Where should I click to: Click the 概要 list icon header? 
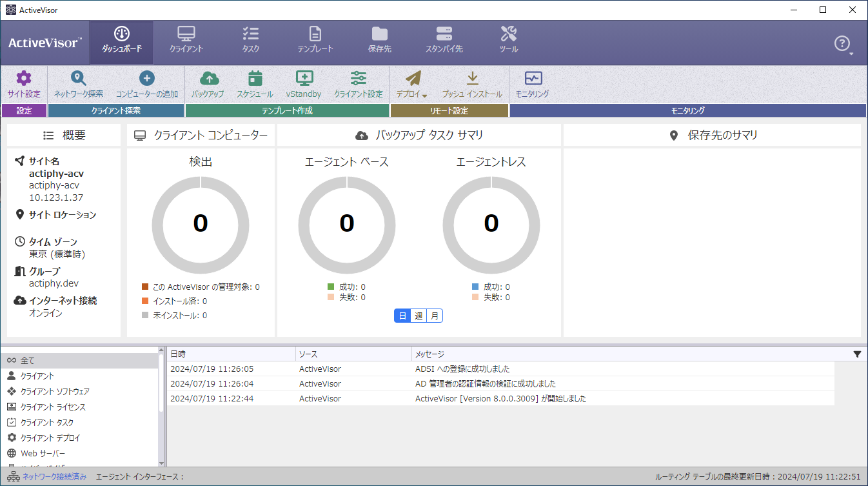click(x=48, y=136)
